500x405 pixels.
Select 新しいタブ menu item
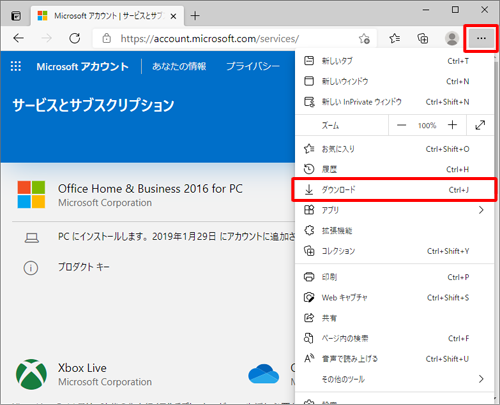click(x=394, y=61)
